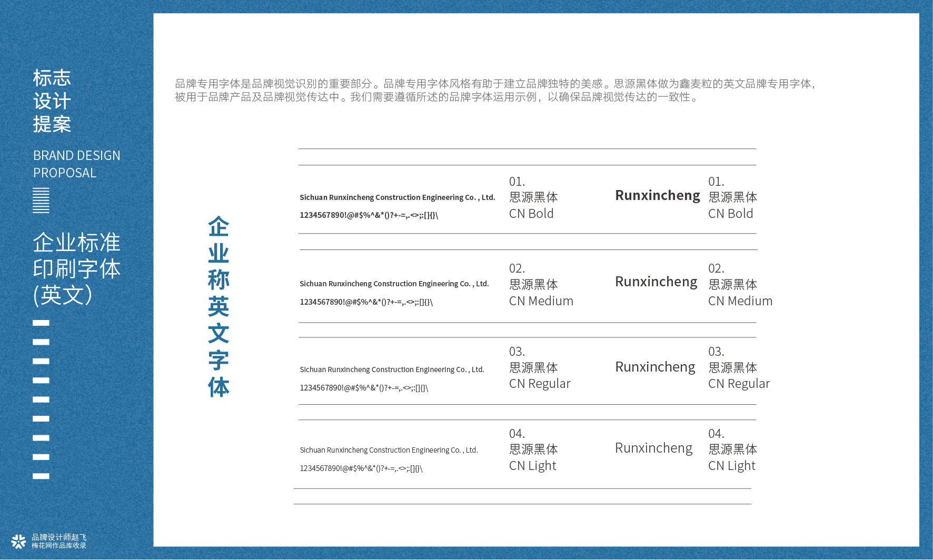Image resolution: width=933 pixels, height=560 pixels.
Task: Click the 品牌设计师赵飞 credit text
Action: point(59,537)
